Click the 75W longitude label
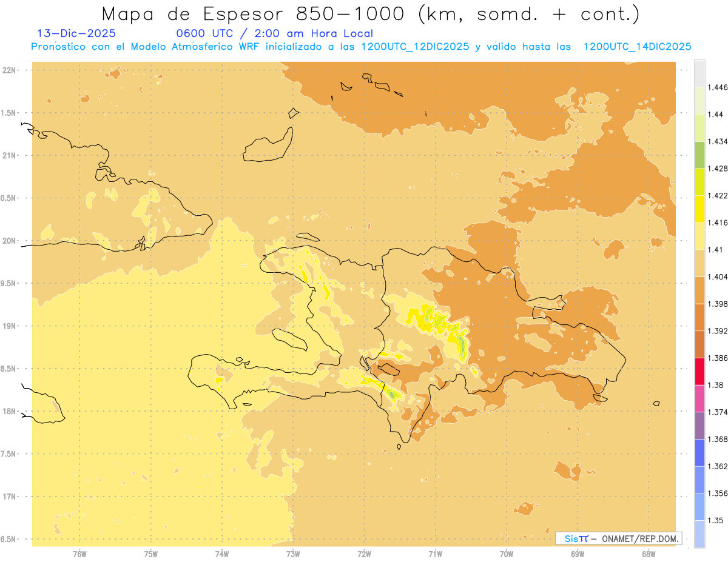The image size is (728, 562). coord(150,554)
